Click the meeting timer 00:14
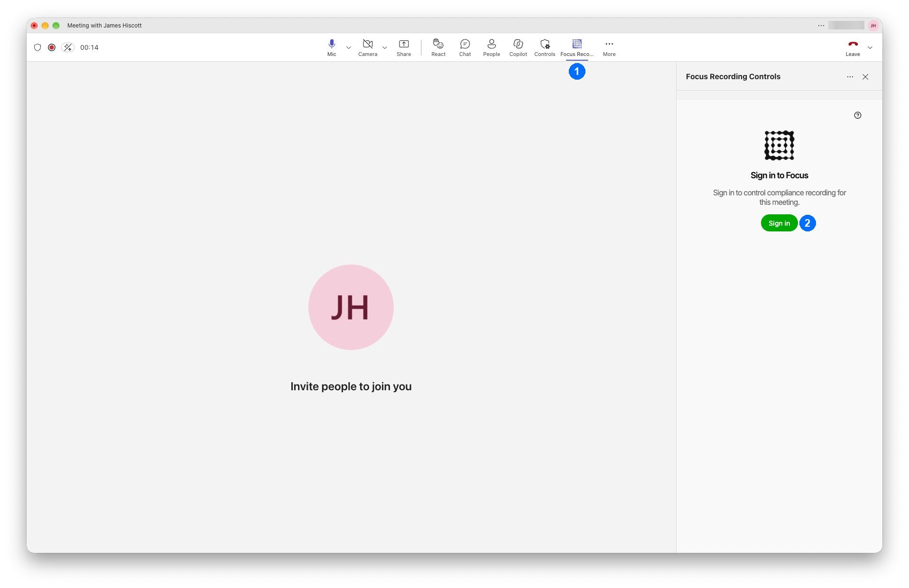 click(x=89, y=47)
